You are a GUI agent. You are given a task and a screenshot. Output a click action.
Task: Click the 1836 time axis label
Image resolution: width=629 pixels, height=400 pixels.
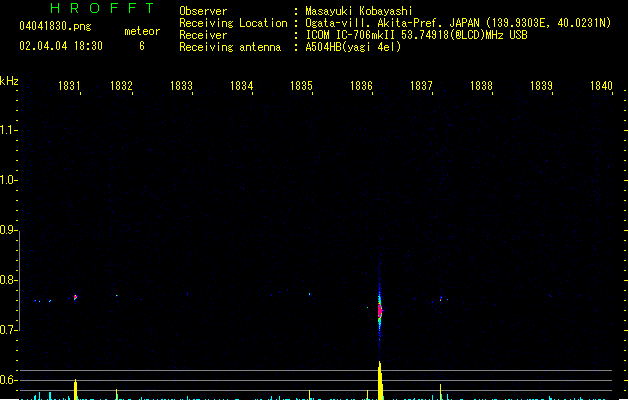point(361,86)
